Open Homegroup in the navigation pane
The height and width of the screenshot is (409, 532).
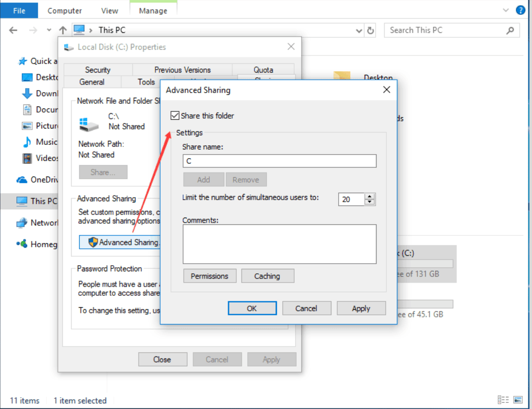(37, 244)
